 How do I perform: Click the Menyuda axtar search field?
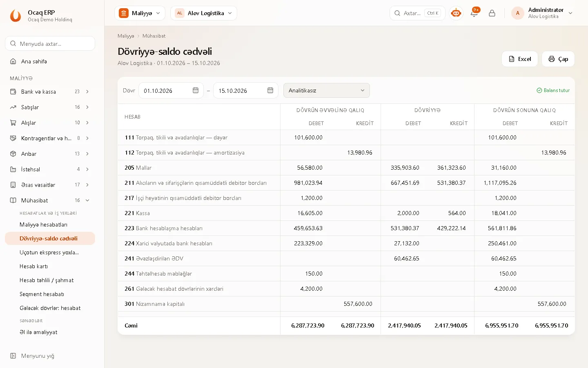[x=50, y=44]
